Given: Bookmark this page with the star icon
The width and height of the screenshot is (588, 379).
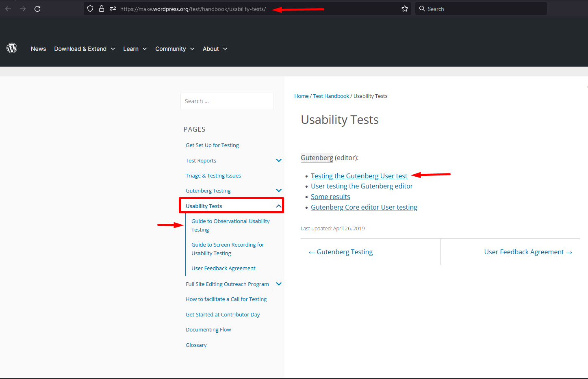Looking at the screenshot, I should click(405, 9).
